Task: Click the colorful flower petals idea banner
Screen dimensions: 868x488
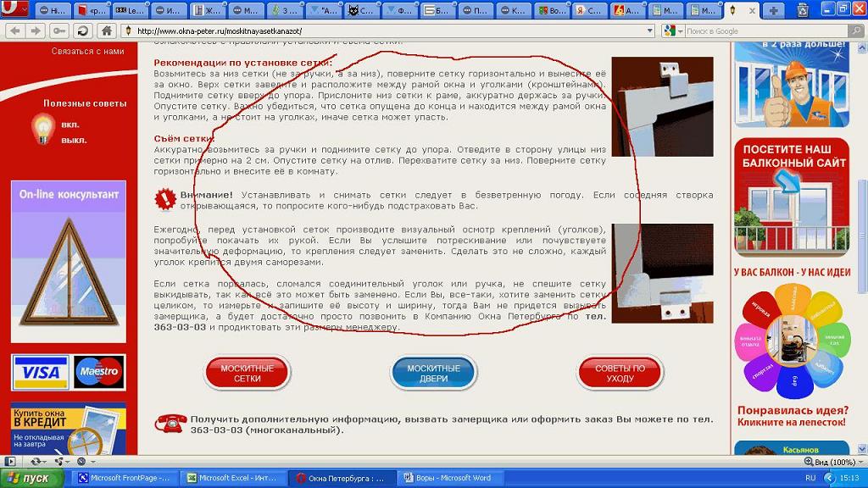Action: [x=793, y=341]
